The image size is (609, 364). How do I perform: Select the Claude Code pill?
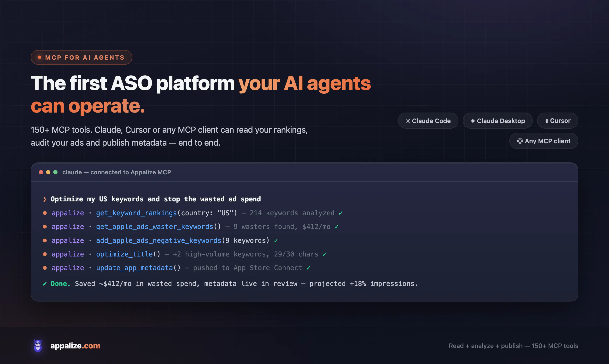[x=428, y=121]
